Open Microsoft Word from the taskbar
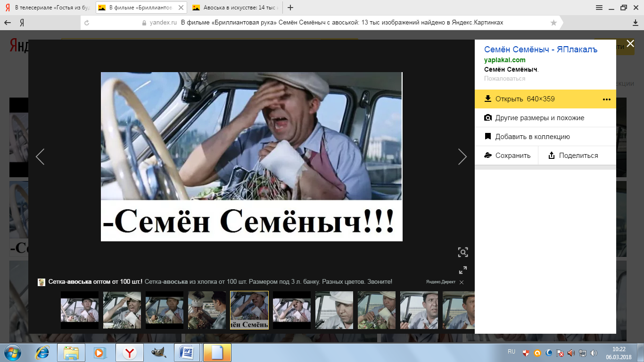The width and height of the screenshot is (644, 362). tap(188, 353)
